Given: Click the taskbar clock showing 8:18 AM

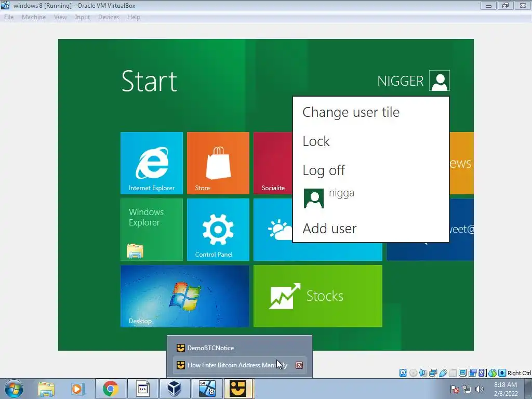Looking at the screenshot, I should pos(506,389).
